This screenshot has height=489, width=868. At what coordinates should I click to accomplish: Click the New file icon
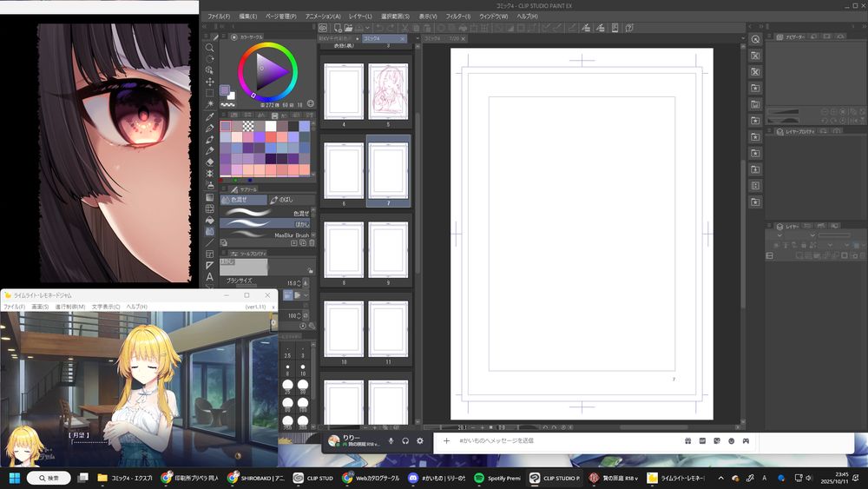coord(337,28)
